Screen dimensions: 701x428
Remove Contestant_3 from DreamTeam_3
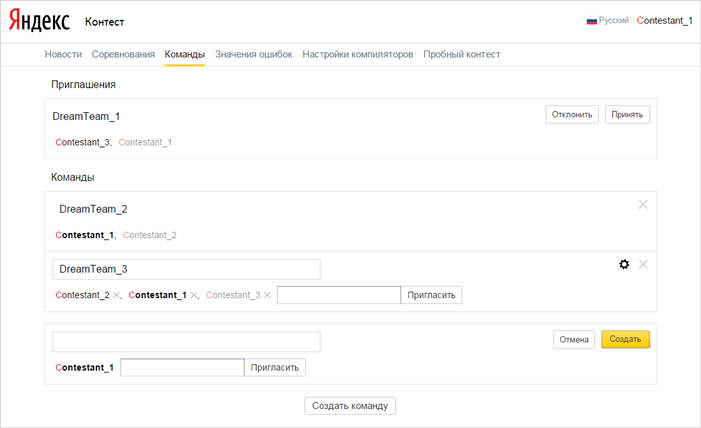[x=267, y=295]
